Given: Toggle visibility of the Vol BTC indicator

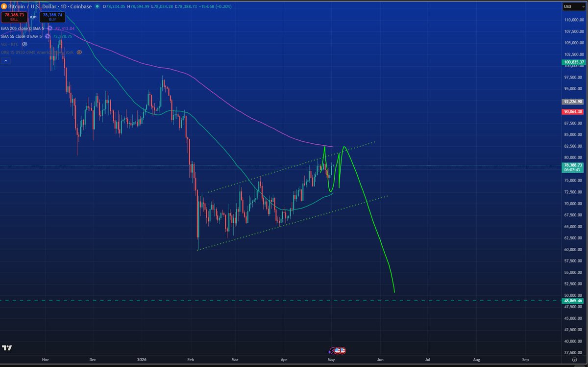Looking at the screenshot, I should click(24, 44).
